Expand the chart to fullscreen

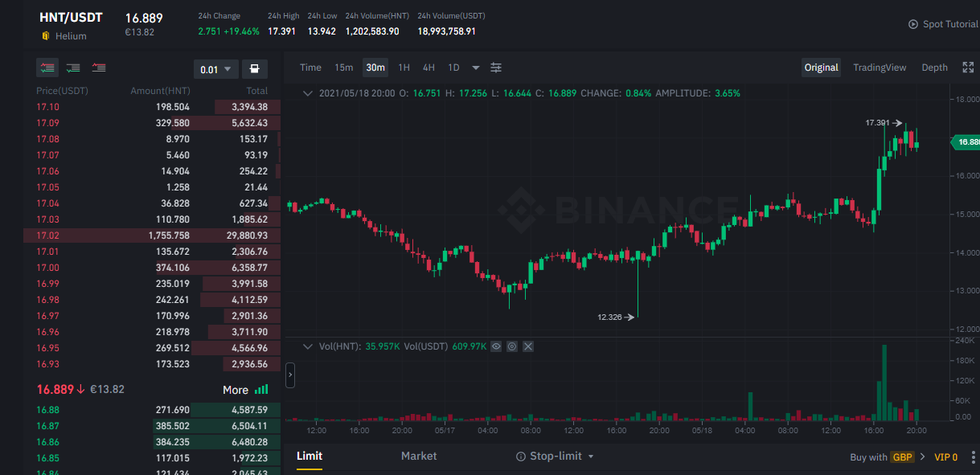click(968, 68)
